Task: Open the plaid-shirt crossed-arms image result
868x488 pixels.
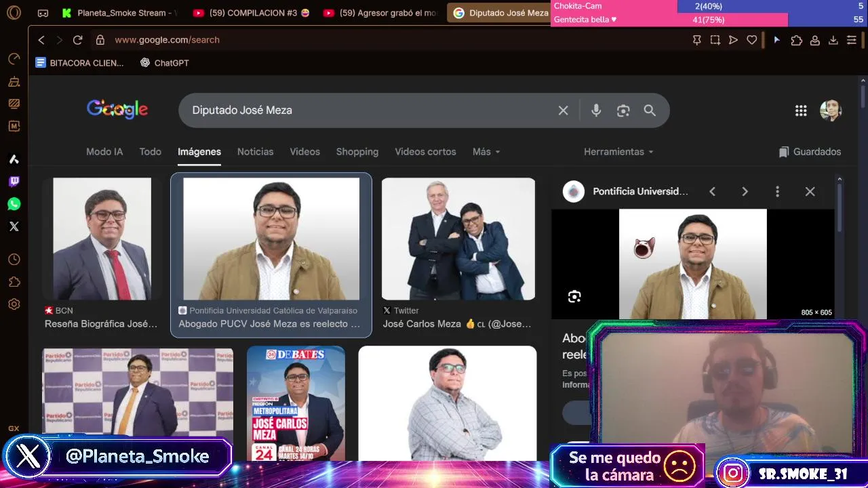Action: click(x=448, y=404)
